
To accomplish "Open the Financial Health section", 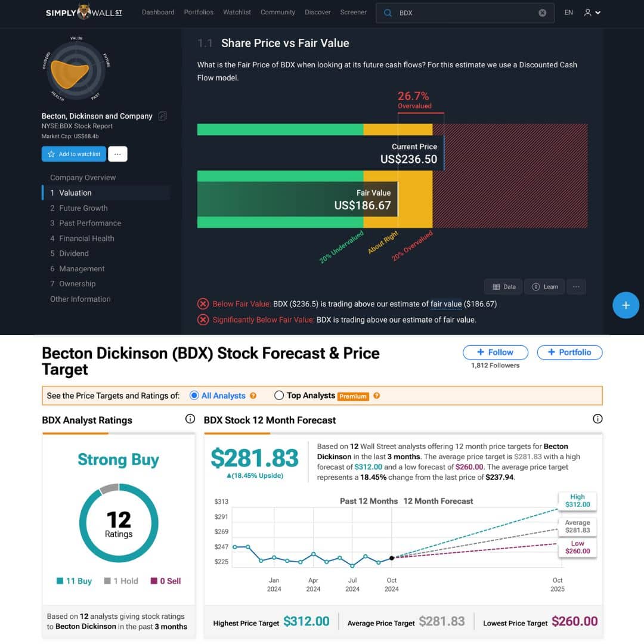I will [x=82, y=238].
